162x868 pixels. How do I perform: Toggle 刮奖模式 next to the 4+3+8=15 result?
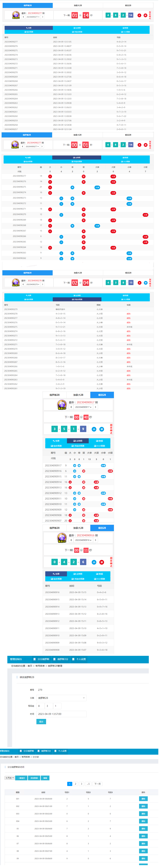(x=150, y=283)
